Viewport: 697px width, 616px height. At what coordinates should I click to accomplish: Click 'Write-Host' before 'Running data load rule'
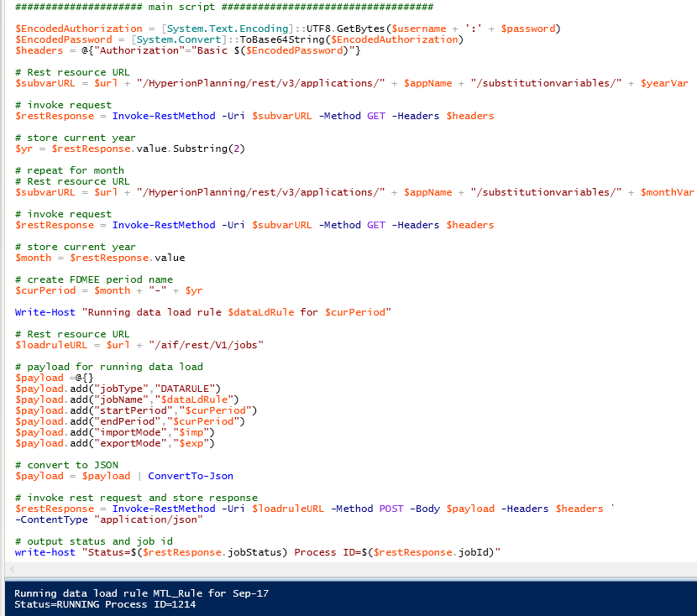pos(45,313)
